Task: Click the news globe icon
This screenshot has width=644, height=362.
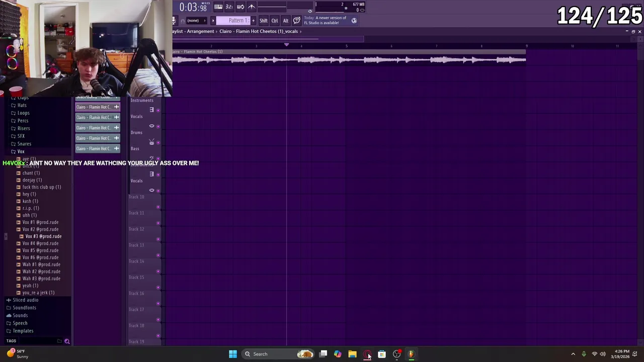Action: tap(354, 21)
